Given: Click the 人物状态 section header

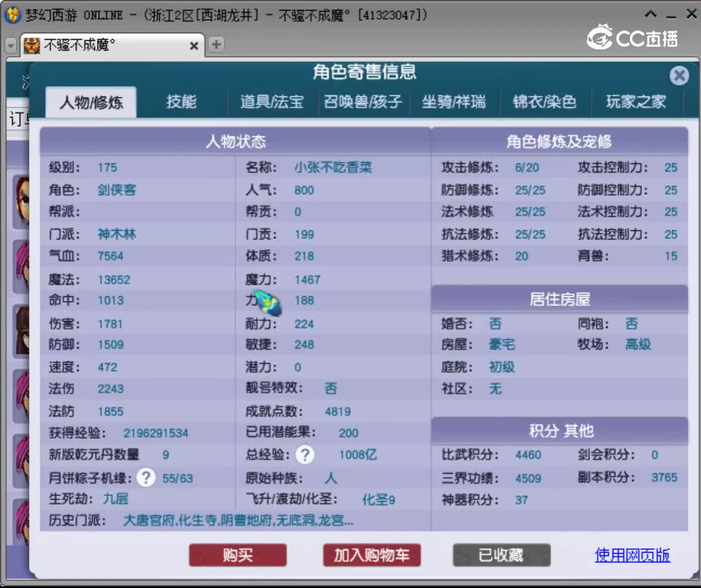Looking at the screenshot, I should click(x=235, y=142).
